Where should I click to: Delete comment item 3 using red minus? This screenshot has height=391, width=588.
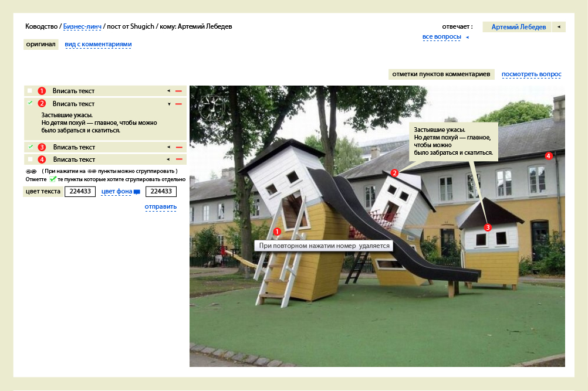[178, 147]
